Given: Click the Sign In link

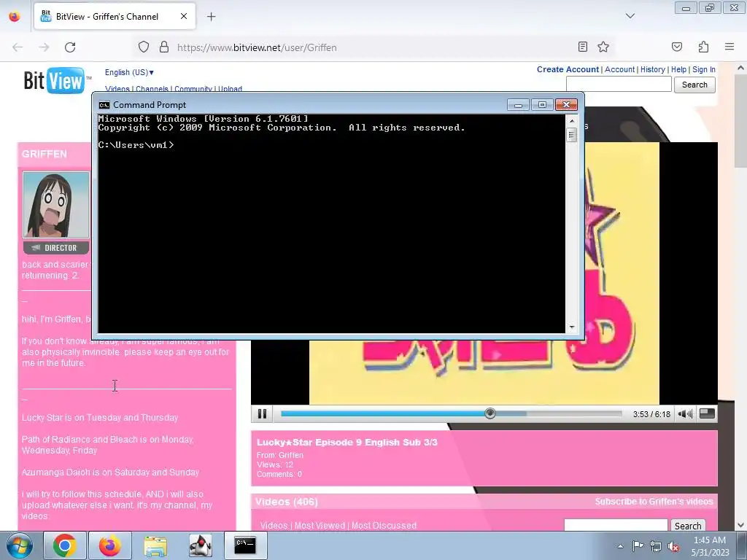Looking at the screenshot, I should [x=704, y=69].
